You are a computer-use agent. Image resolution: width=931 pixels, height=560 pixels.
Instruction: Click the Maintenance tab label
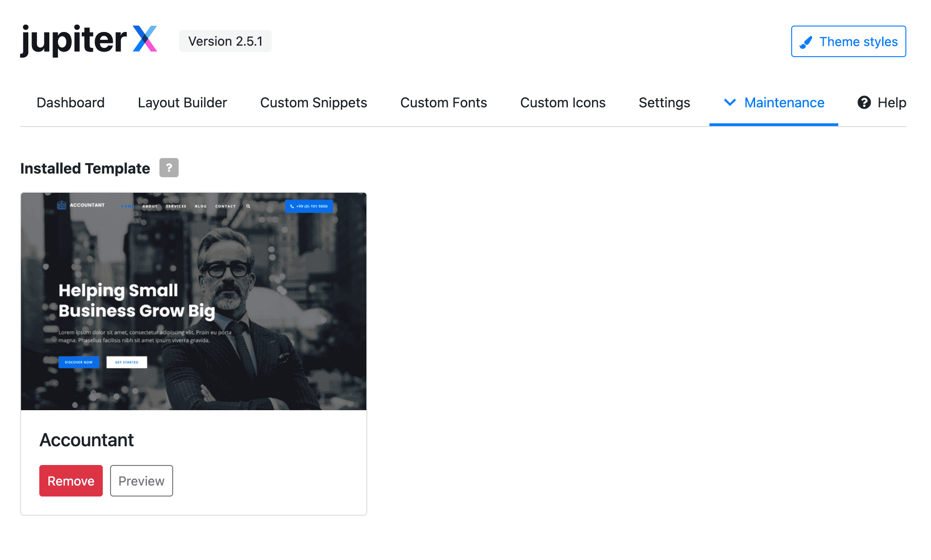click(784, 102)
